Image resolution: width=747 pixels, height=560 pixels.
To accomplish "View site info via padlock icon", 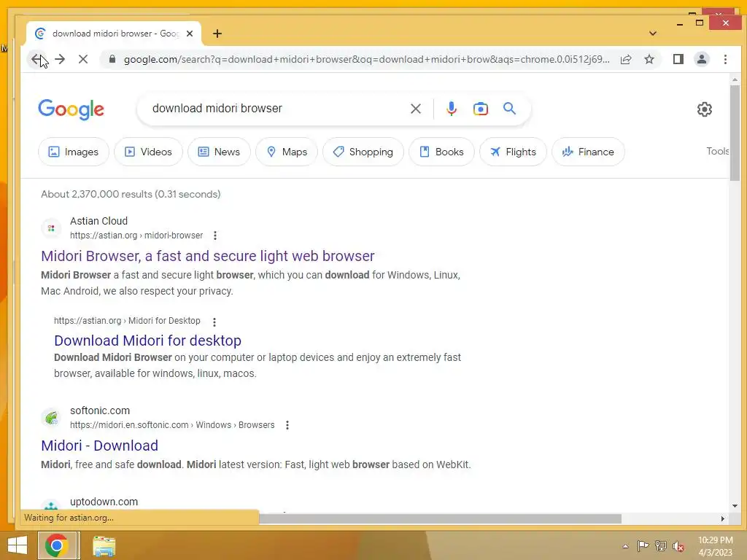I will coord(112,59).
